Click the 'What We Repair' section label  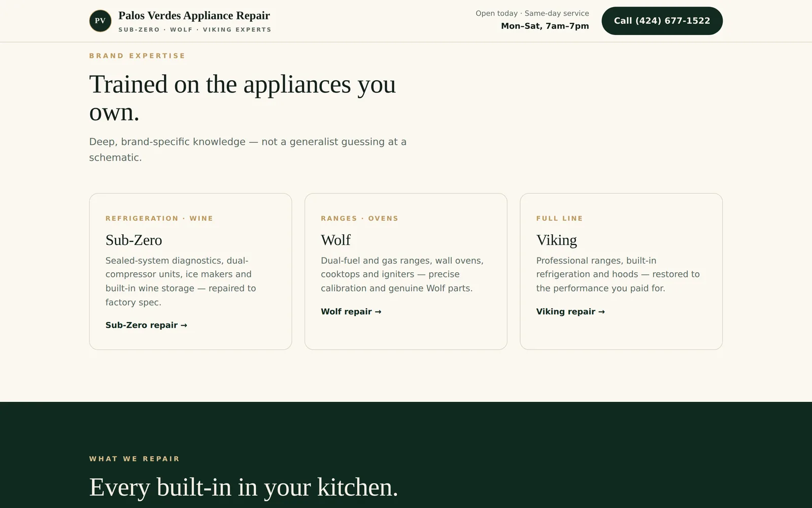click(x=134, y=459)
